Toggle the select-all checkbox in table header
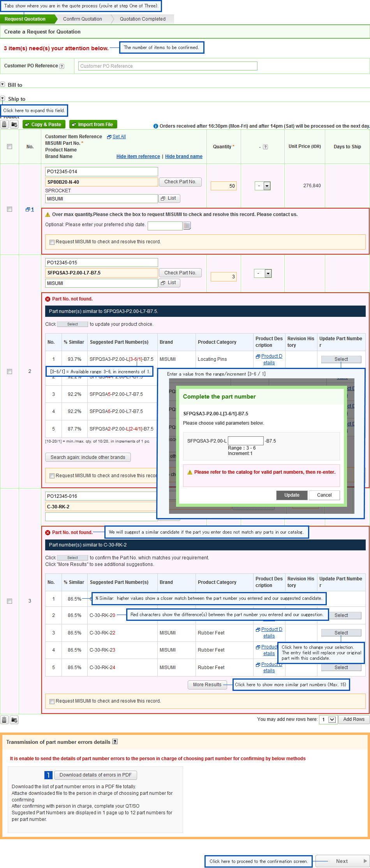The image size is (370, 868). 9,147
